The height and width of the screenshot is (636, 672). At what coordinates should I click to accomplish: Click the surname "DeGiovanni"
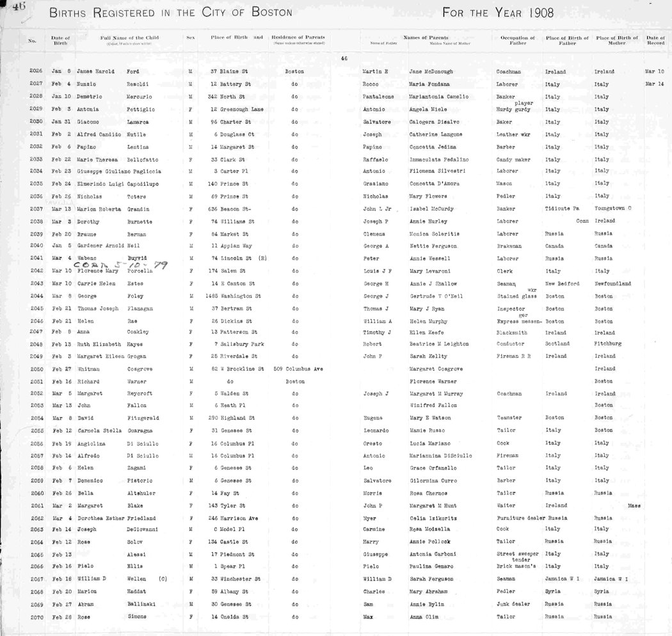[x=143, y=529]
